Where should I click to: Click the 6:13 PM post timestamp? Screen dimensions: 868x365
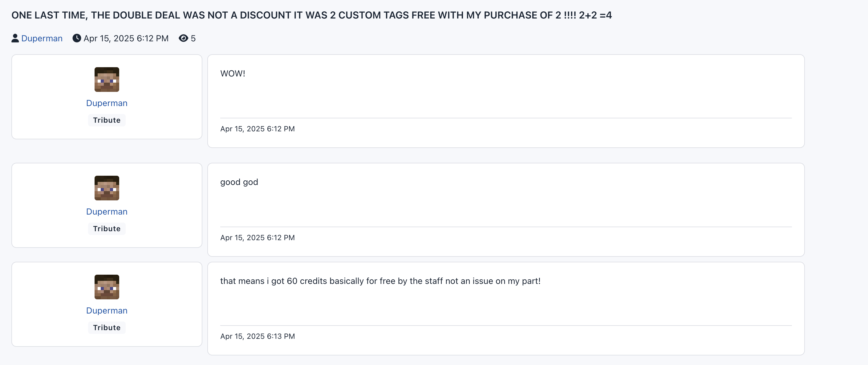coord(258,336)
